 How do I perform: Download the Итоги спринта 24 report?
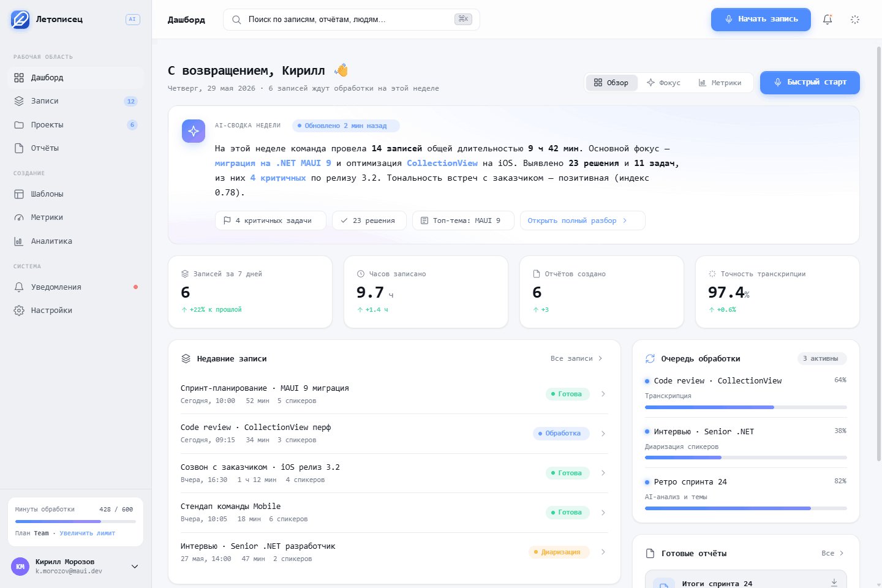point(834,582)
